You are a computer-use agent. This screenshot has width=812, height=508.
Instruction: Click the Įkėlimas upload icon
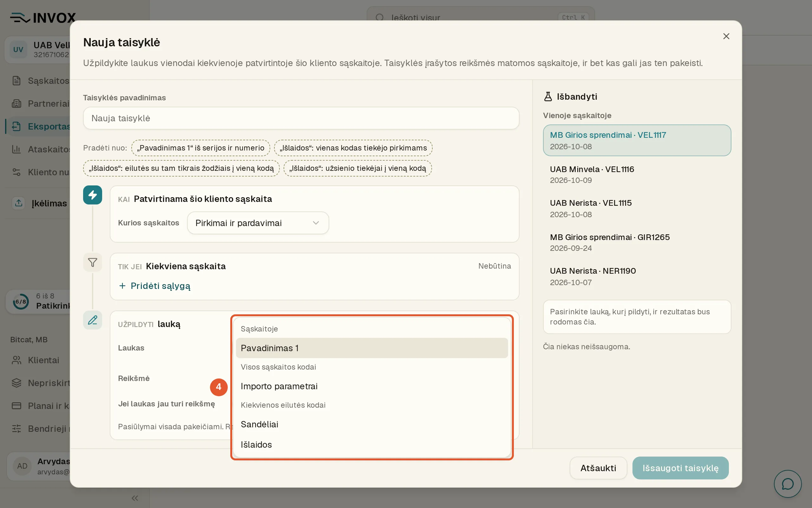pyautogui.click(x=19, y=203)
